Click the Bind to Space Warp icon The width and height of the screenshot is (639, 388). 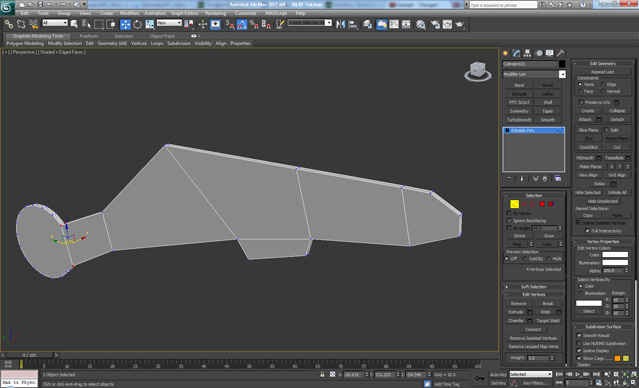33,24
